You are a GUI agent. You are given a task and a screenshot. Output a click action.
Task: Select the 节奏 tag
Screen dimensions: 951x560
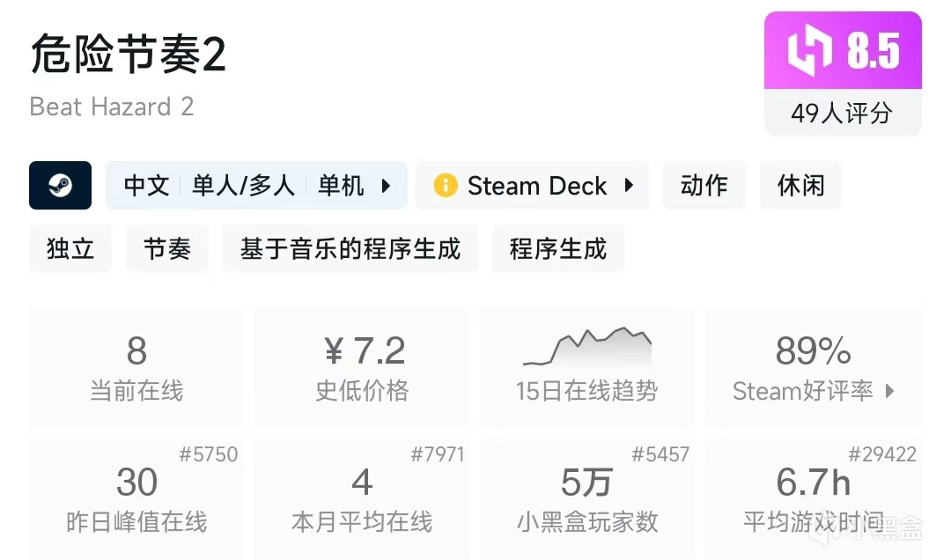point(167,249)
